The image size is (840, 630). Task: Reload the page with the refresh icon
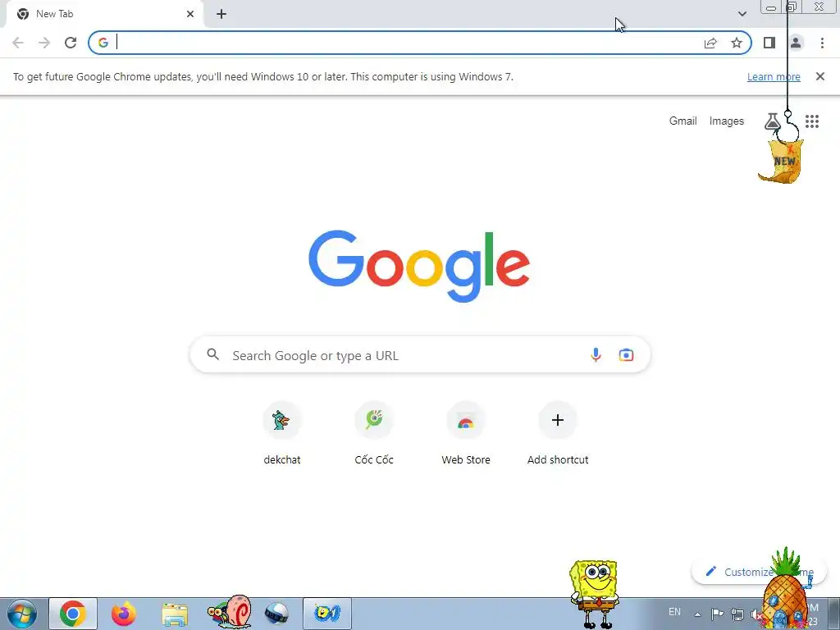point(71,43)
